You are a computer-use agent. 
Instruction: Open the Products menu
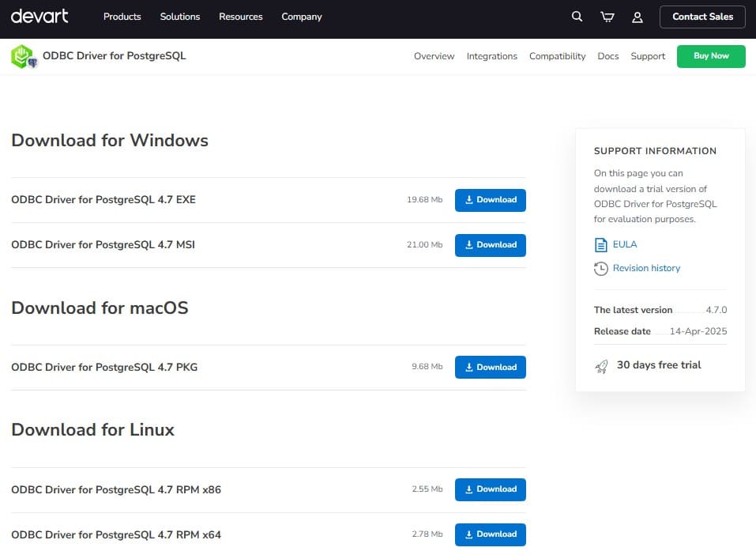[x=122, y=17]
